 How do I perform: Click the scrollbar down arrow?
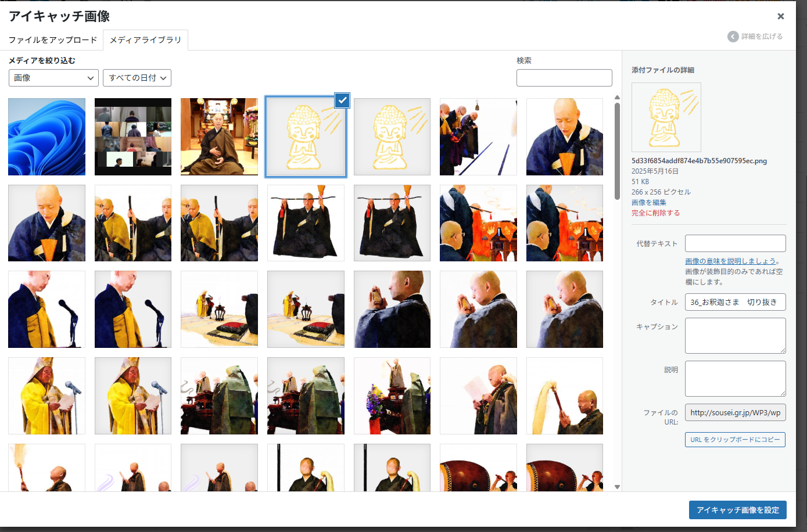point(617,487)
